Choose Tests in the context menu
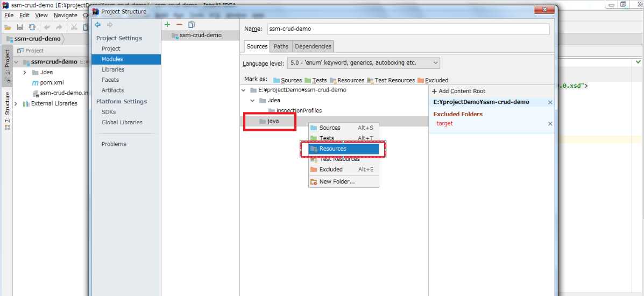Viewport: 644px width, 296px height. click(x=344, y=138)
